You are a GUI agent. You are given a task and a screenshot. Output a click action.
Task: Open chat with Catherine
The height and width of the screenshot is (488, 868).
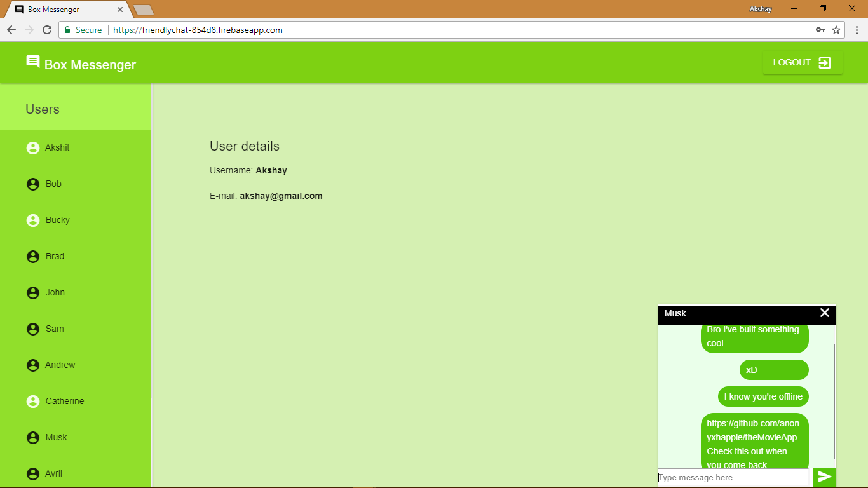(x=65, y=401)
